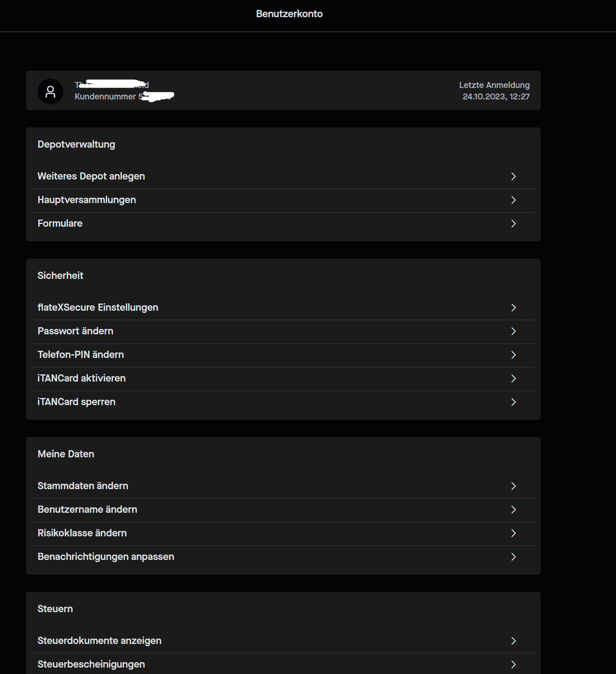Click chevron beside Telefon-PIN ändern
Screen dimensions: 616x674
pyautogui.click(x=513, y=355)
